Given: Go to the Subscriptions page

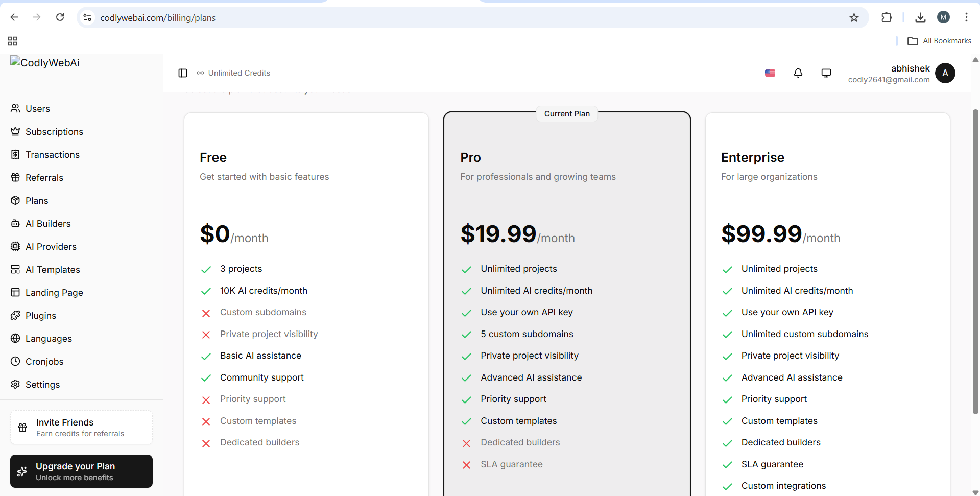Looking at the screenshot, I should [54, 132].
